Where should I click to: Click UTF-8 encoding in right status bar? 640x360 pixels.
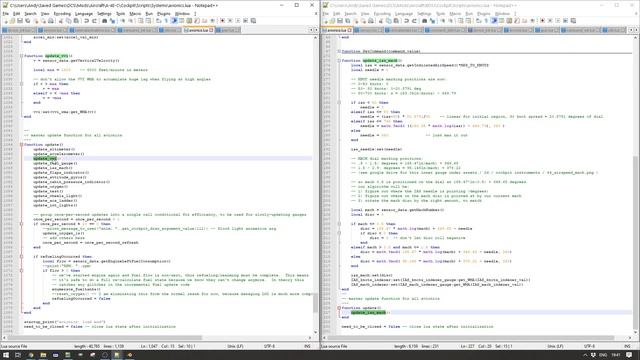[589, 346]
